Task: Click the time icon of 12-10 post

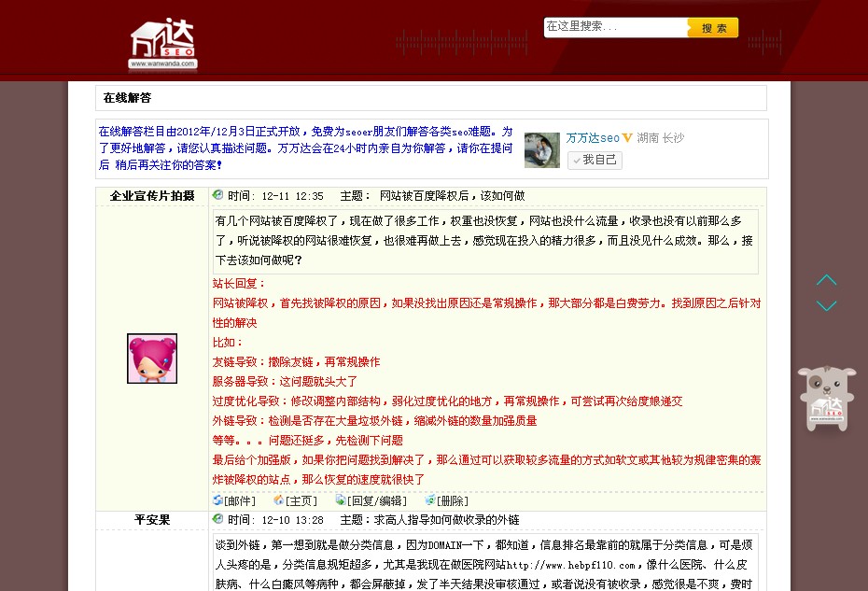Action: click(x=218, y=519)
